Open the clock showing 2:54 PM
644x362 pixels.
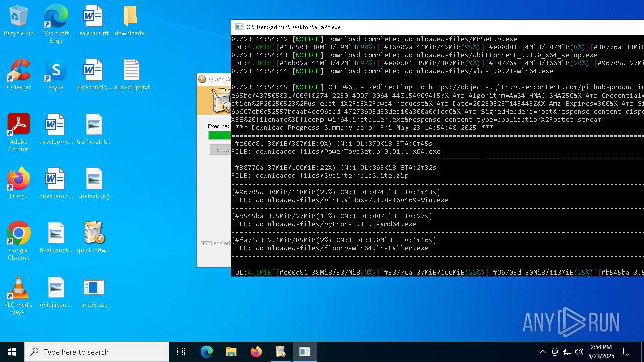click(x=601, y=352)
